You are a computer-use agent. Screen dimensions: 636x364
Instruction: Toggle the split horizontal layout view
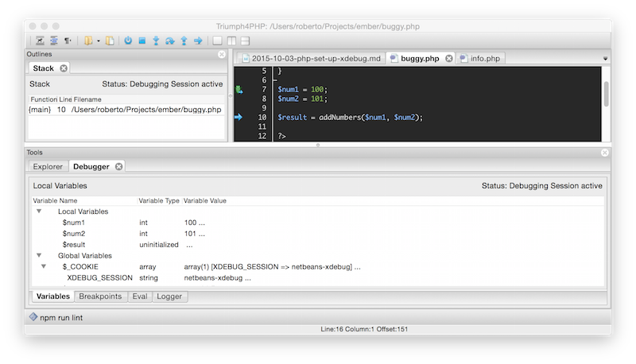point(246,41)
